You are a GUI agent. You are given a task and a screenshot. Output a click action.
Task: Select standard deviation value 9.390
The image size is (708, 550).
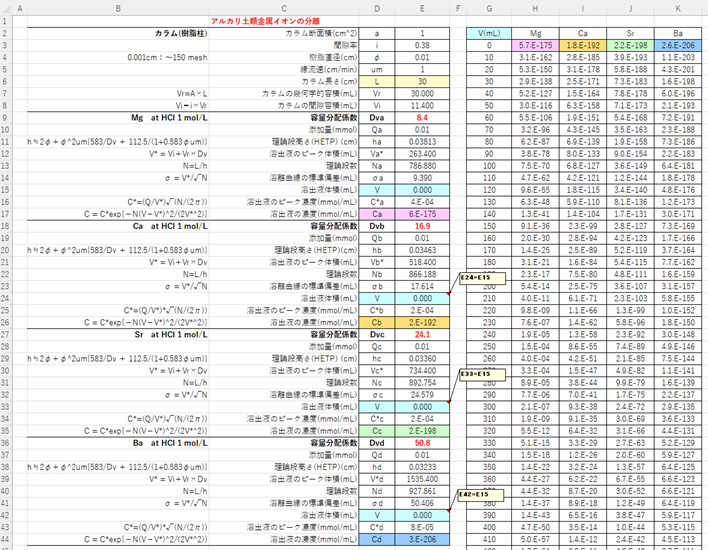click(x=422, y=178)
